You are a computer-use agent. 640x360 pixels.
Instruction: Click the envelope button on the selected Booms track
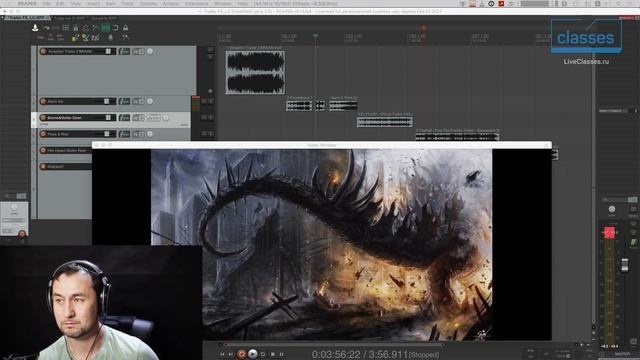coord(153,118)
